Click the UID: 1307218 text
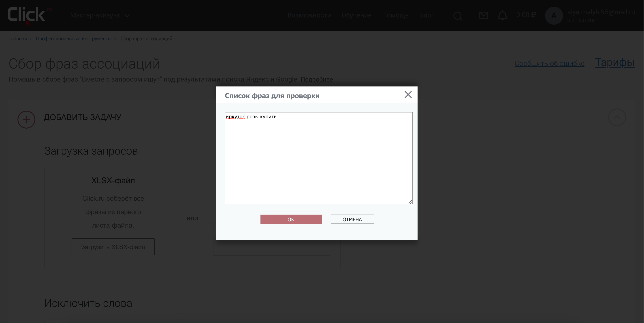The width and height of the screenshot is (644, 323). [x=580, y=20]
